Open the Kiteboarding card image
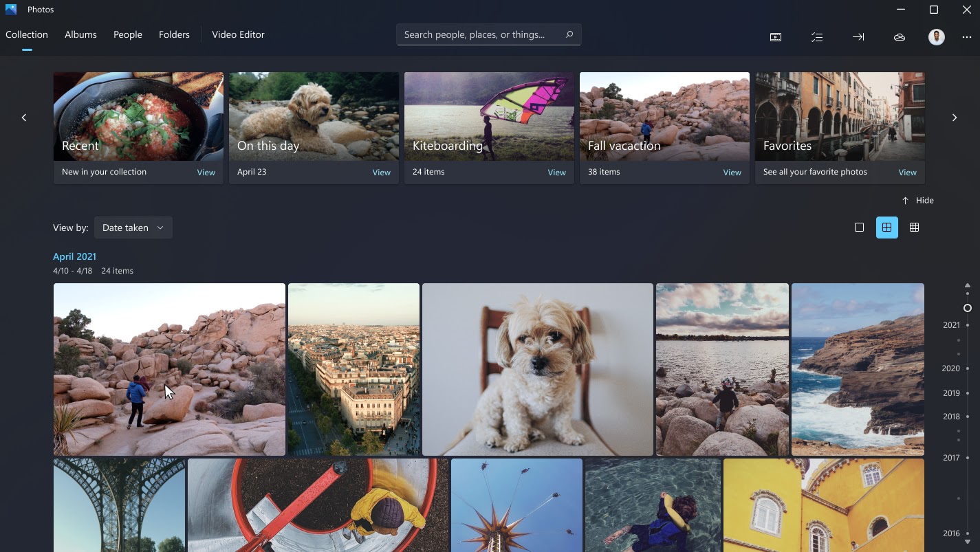The height and width of the screenshot is (552, 980). [x=489, y=117]
